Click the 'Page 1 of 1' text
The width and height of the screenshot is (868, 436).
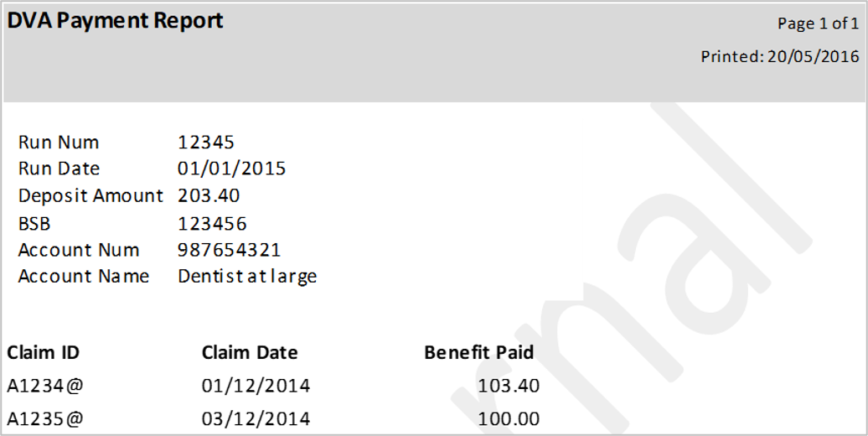(819, 23)
